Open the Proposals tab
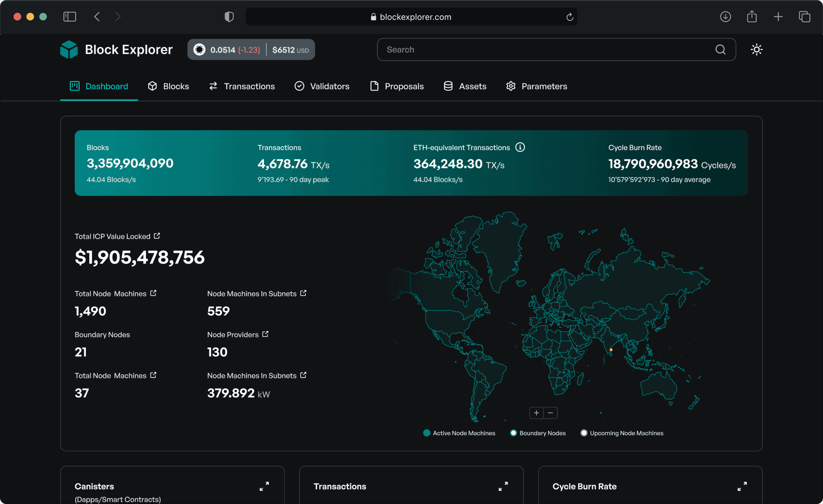The height and width of the screenshot is (504, 823). pyautogui.click(x=397, y=86)
